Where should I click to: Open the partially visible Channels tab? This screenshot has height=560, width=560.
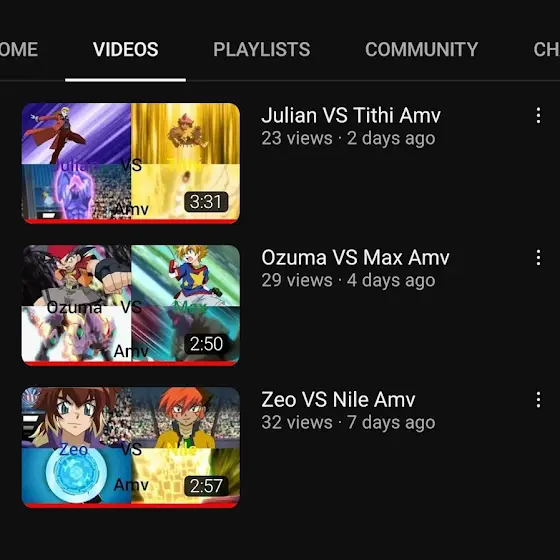pyautogui.click(x=546, y=49)
